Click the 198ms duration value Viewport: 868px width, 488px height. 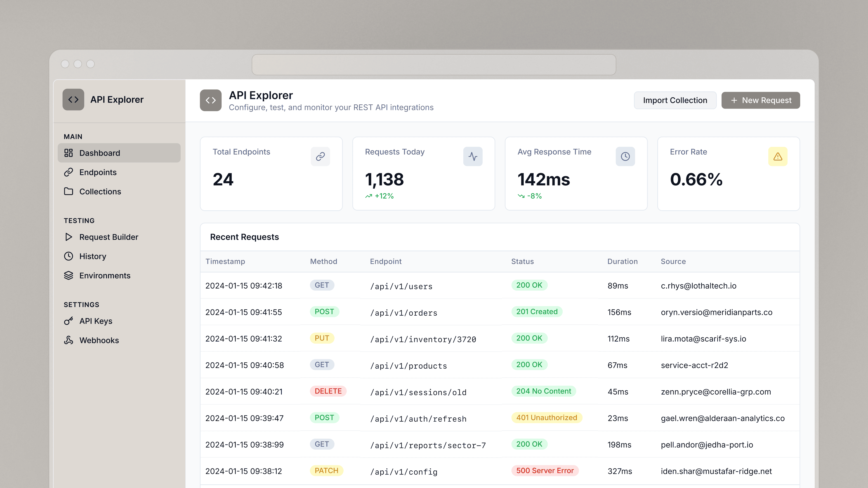[619, 445]
